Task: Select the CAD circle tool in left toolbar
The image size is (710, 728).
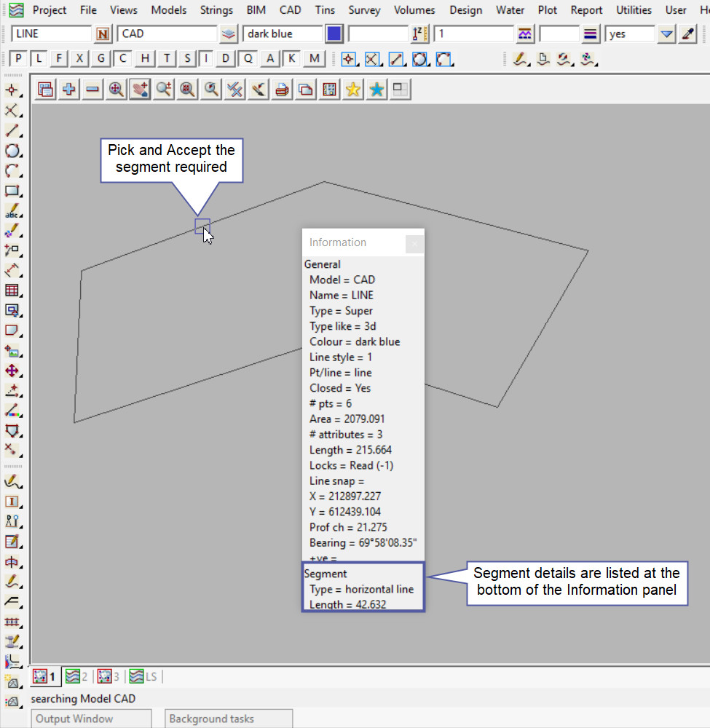Action: (12, 151)
